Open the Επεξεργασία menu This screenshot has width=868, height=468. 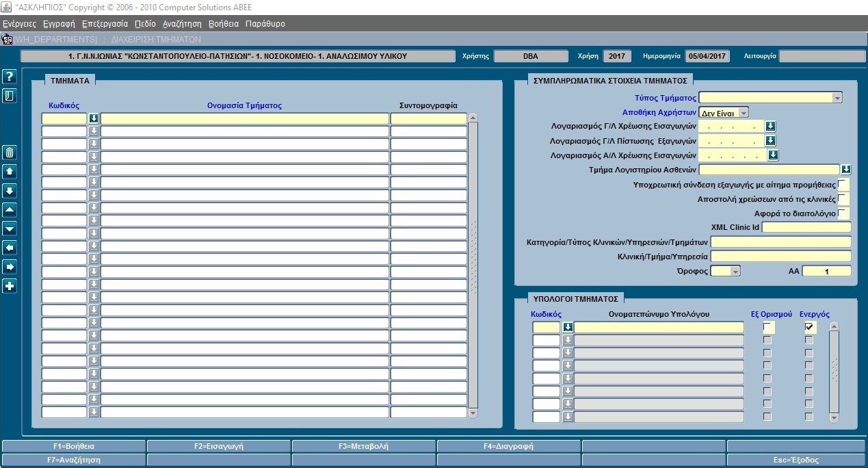[105, 23]
